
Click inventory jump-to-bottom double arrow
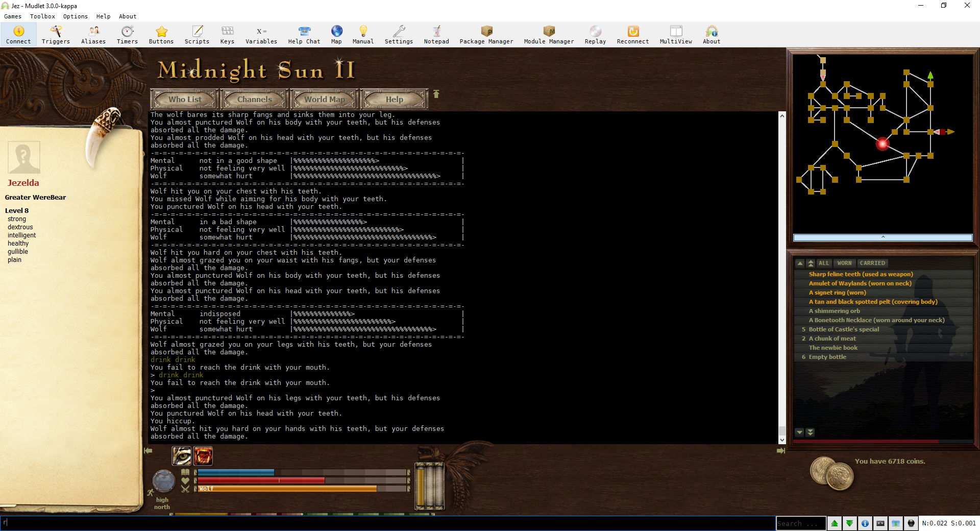810,432
